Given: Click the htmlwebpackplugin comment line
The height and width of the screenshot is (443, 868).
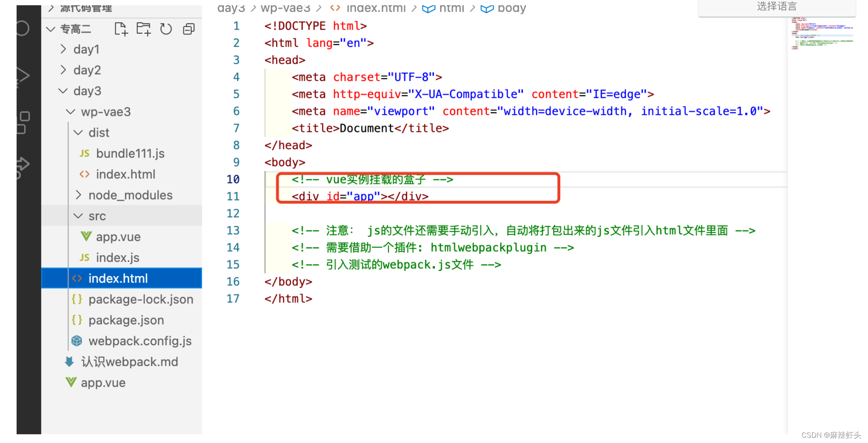Looking at the screenshot, I should pos(433,247).
